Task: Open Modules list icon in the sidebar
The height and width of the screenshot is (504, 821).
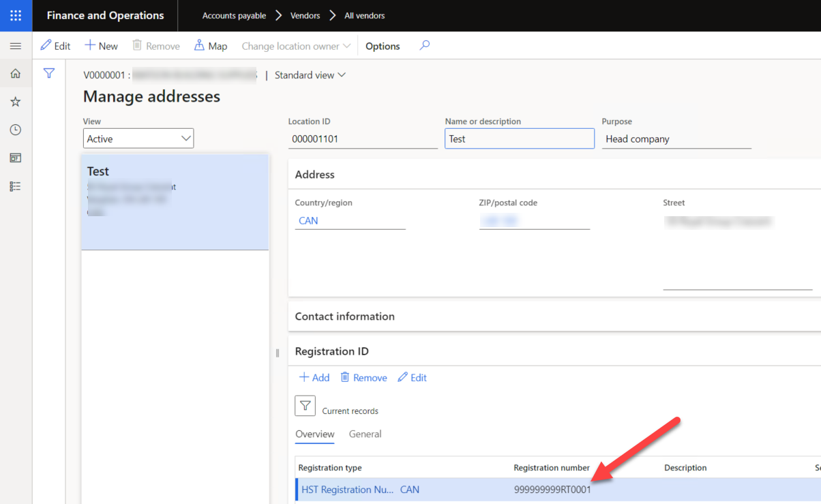Action: [16, 186]
